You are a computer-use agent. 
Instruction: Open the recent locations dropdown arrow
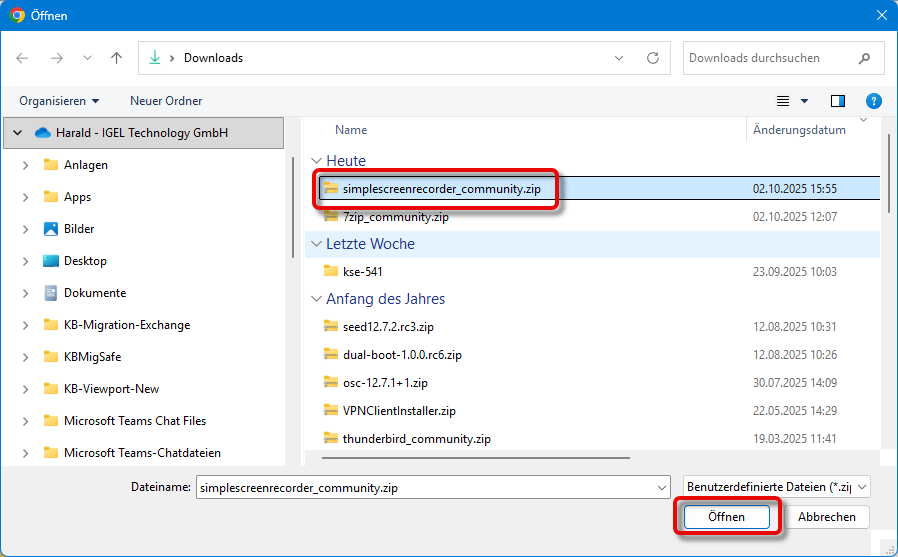pyautogui.click(x=86, y=58)
